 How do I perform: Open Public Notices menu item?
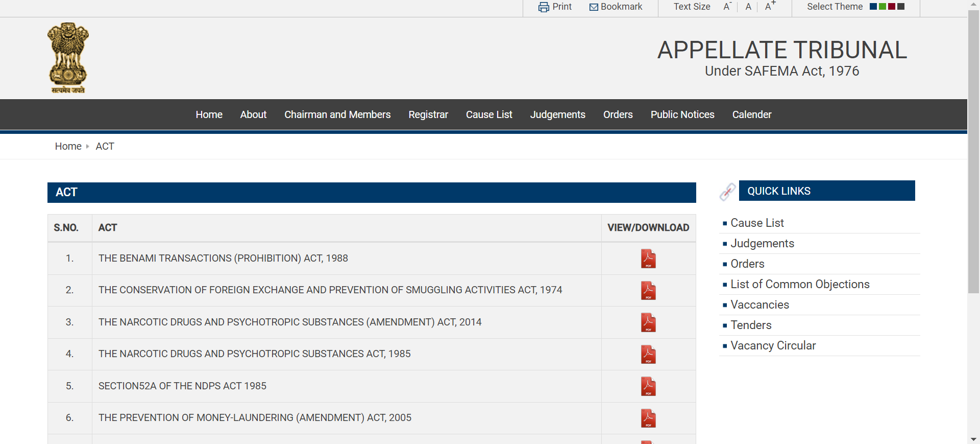pyautogui.click(x=682, y=114)
